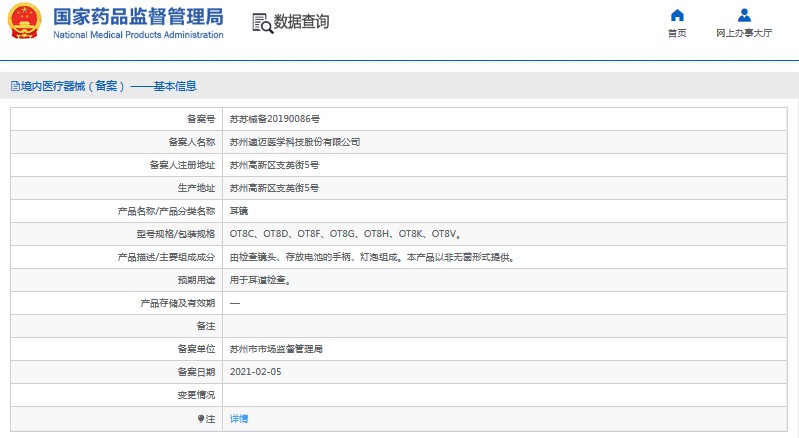
Task: Click the 网上办事大厅 person icon
Action: [744, 15]
